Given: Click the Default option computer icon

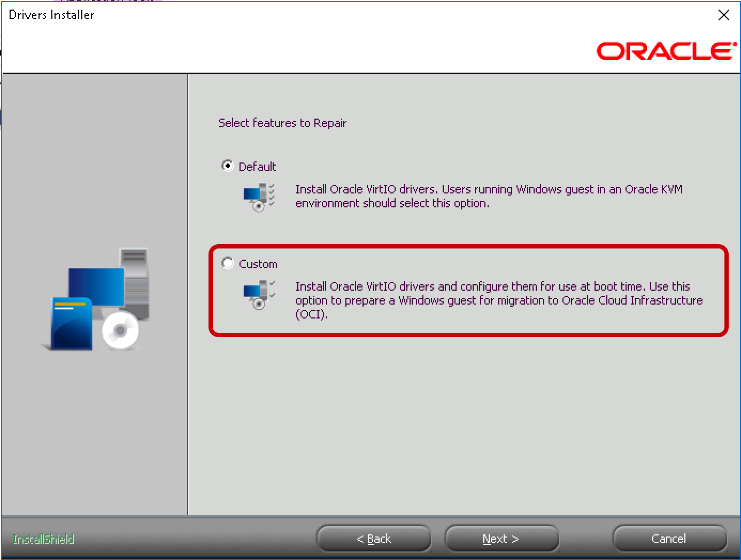Looking at the screenshot, I should click(259, 197).
